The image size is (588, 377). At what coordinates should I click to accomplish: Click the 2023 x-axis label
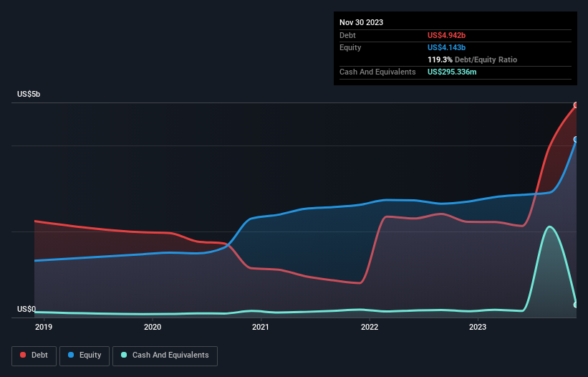(478, 327)
